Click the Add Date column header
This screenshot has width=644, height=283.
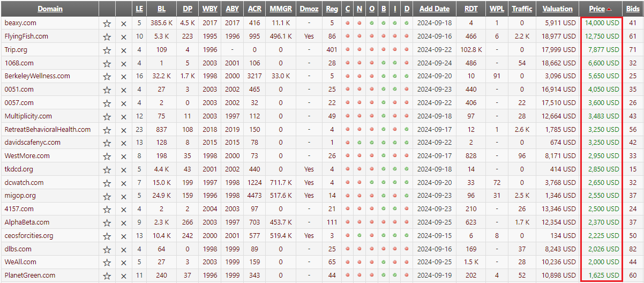434,9
